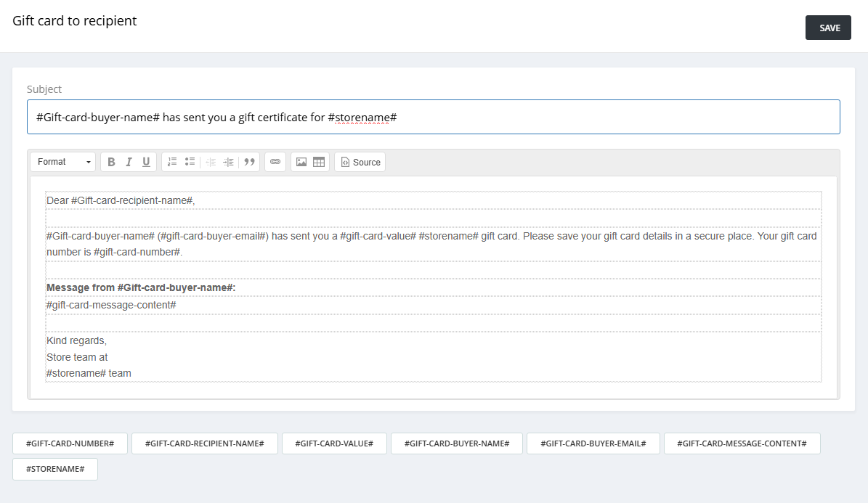Insert a numbered list
Image resolution: width=868 pixels, height=503 pixels.
172,162
